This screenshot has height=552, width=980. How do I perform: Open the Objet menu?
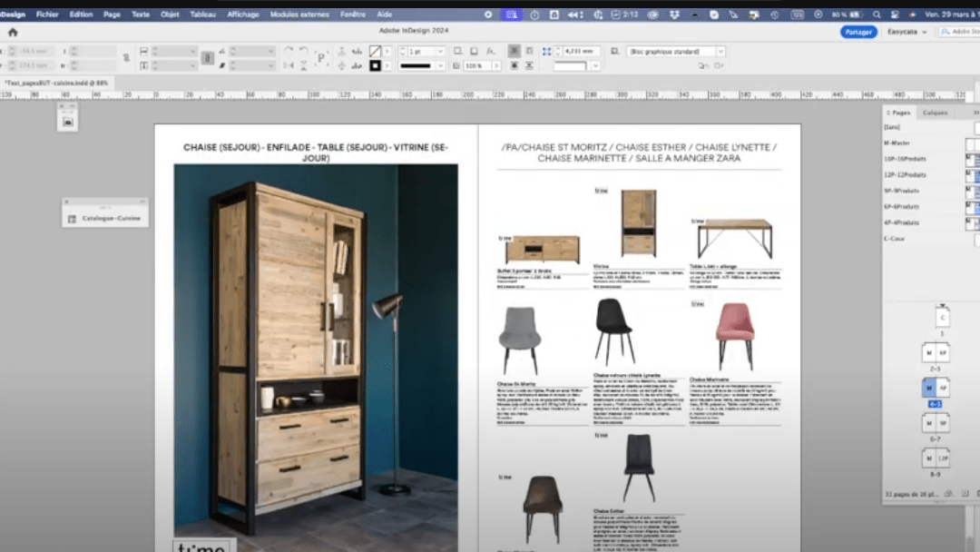(x=170, y=15)
